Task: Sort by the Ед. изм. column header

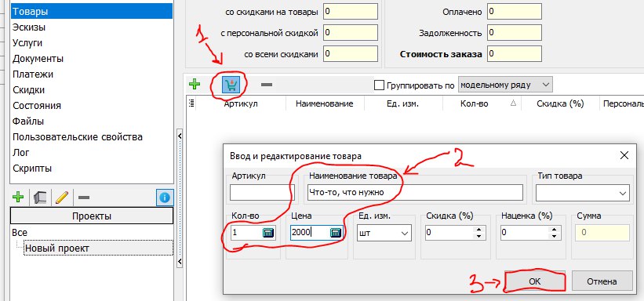Action: pos(403,104)
